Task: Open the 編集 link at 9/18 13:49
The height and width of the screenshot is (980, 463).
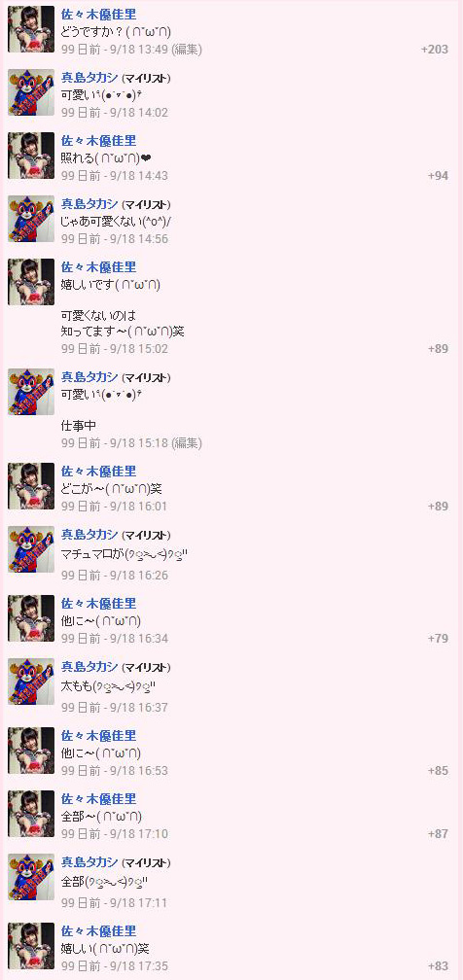Action: click(187, 50)
